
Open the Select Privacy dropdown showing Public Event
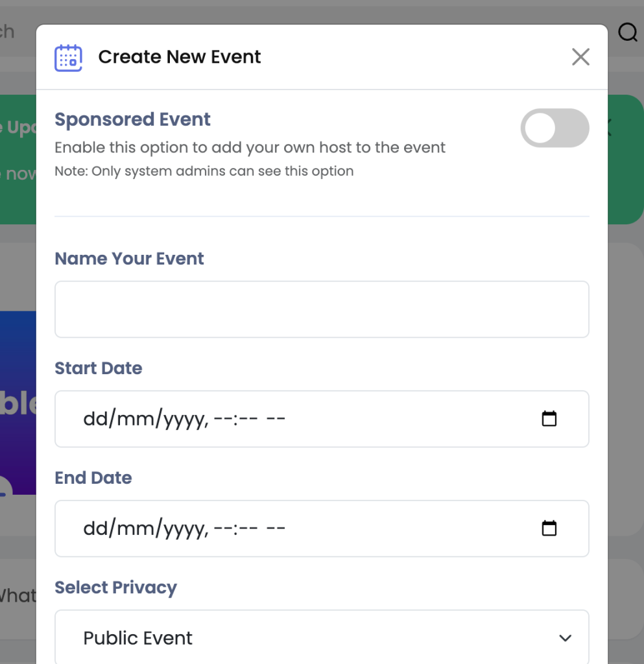322,637
